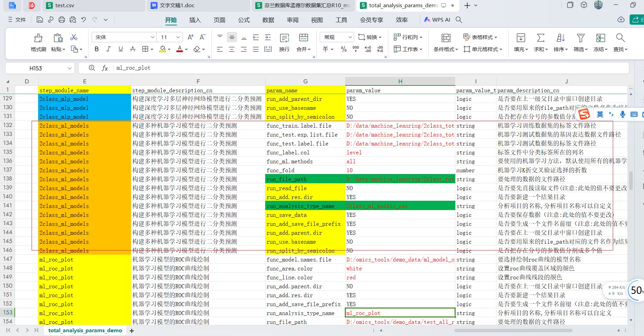Click the Wrap Text (换行) icon
Screen dimensions: 644x336
coord(284,38)
